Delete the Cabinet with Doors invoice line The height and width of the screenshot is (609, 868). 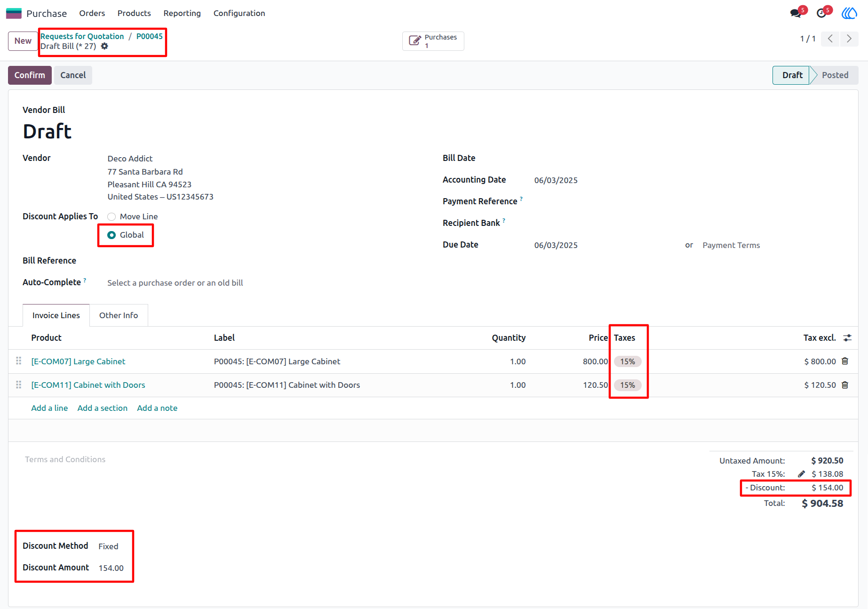click(x=845, y=385)
